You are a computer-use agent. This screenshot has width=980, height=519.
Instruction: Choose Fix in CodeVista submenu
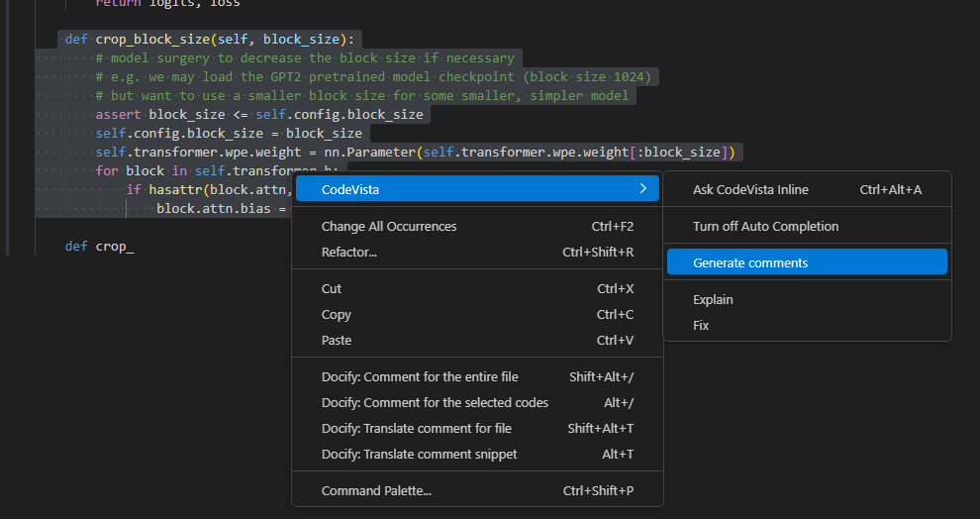coord(807,325)
